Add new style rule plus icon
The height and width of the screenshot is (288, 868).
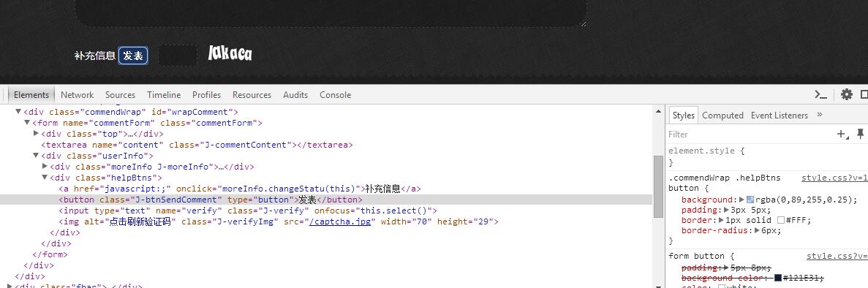coord(842,134)
